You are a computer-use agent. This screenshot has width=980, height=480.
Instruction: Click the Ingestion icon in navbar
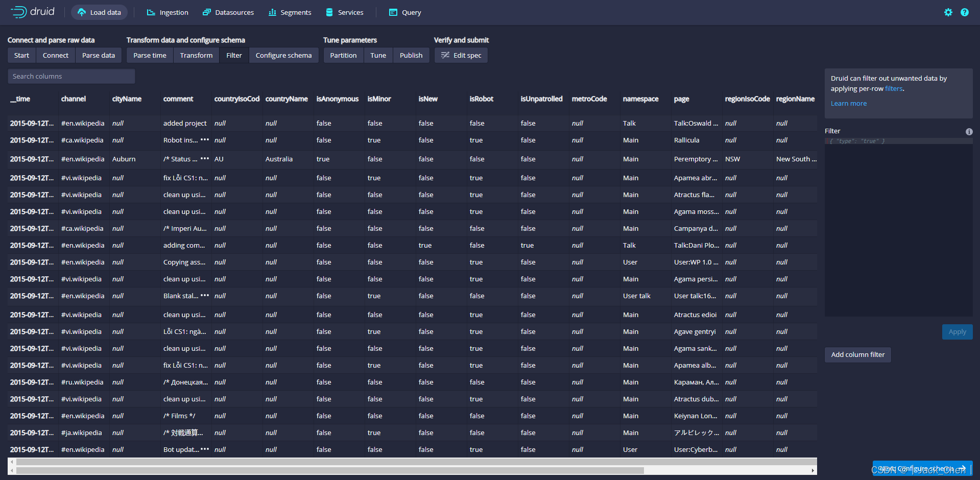pos(151,12)
